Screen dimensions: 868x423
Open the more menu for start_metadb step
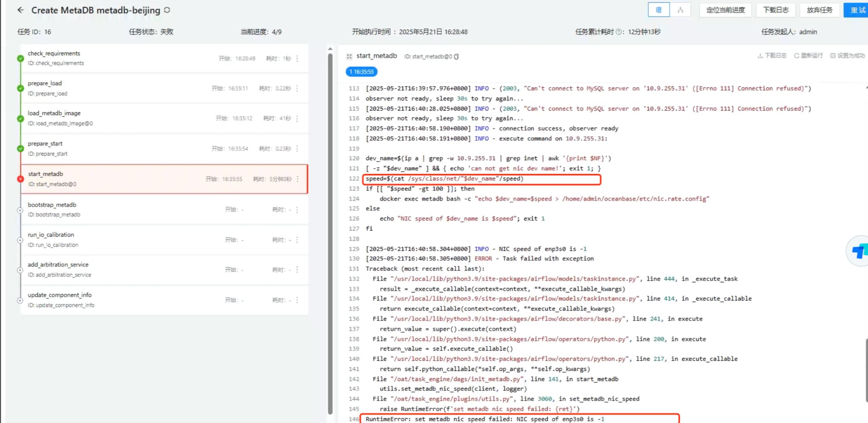pos(297,179)
